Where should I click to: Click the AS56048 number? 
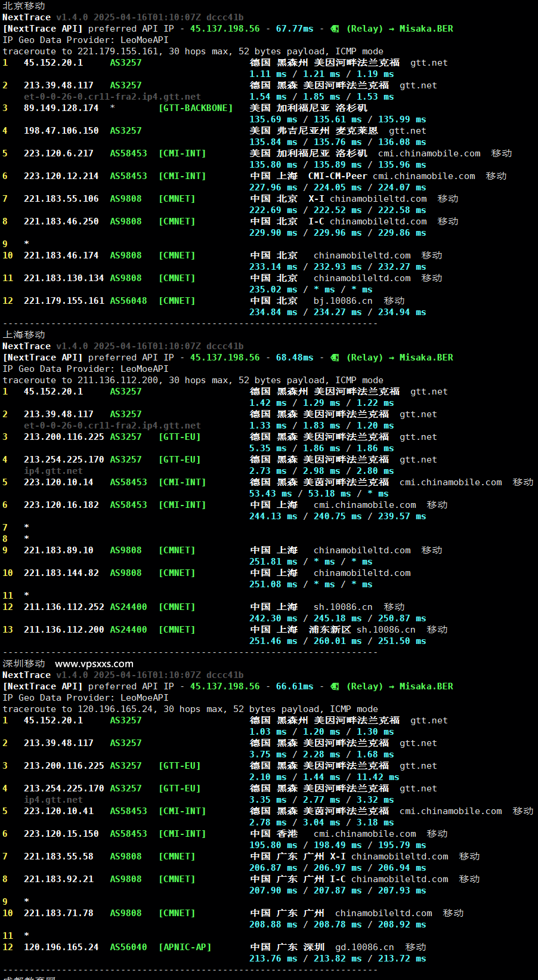[x=128, y=301]
